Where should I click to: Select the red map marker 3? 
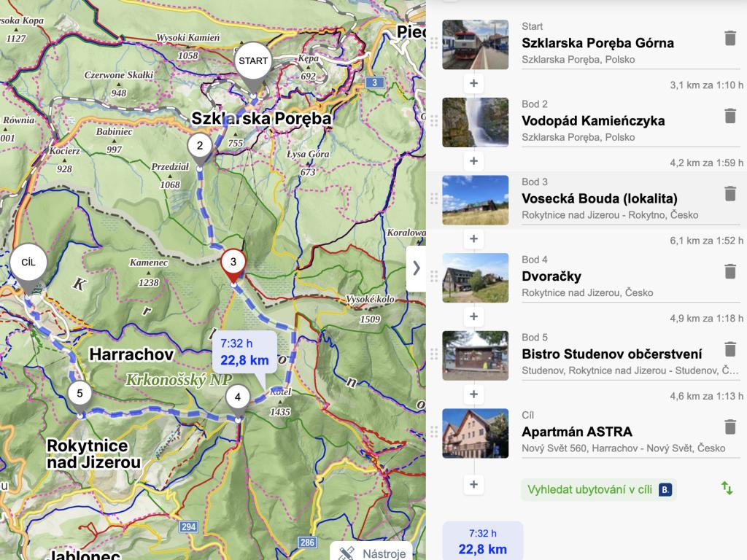point(233,262)
